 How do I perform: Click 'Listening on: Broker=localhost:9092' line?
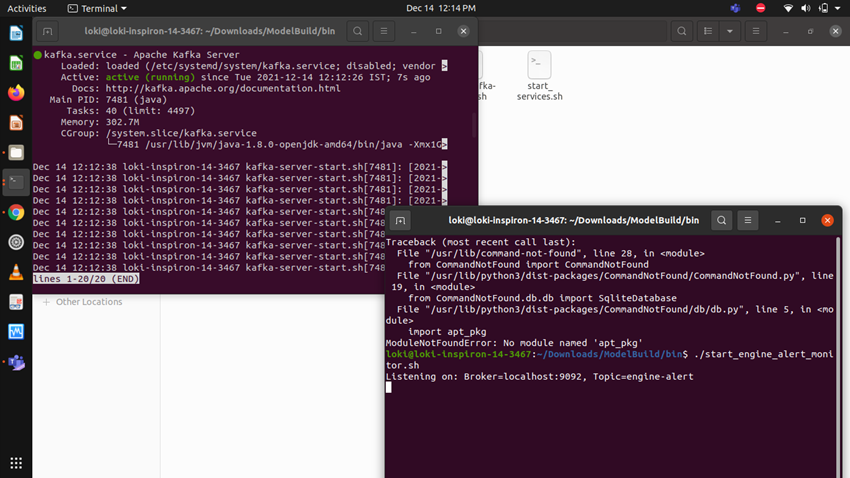click(x=539, y=377)
